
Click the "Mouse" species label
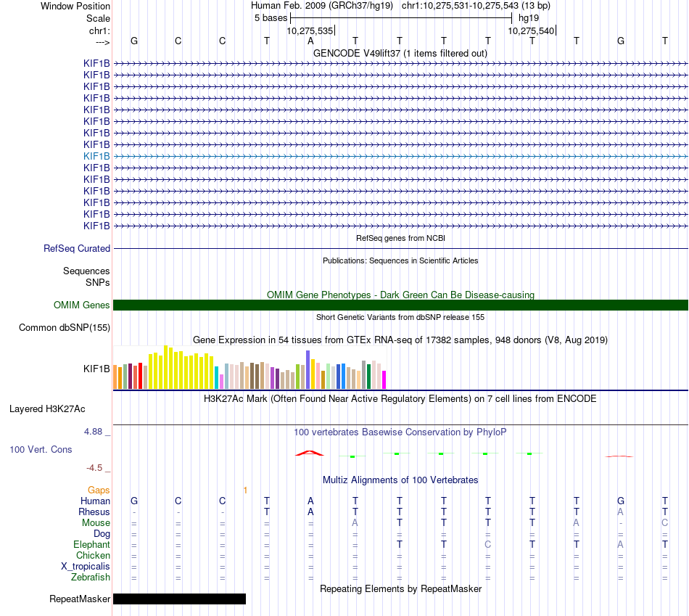(x=96, y=523)
